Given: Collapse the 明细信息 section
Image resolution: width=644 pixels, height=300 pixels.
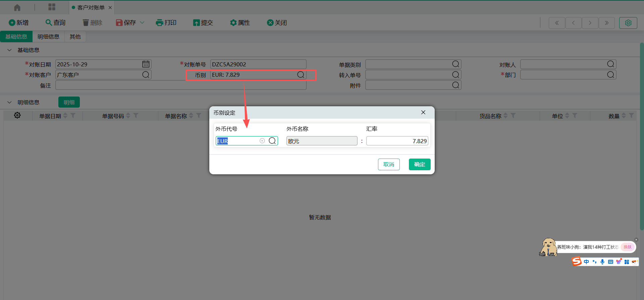Looking at the screenshot, I should tap(9, 102).
